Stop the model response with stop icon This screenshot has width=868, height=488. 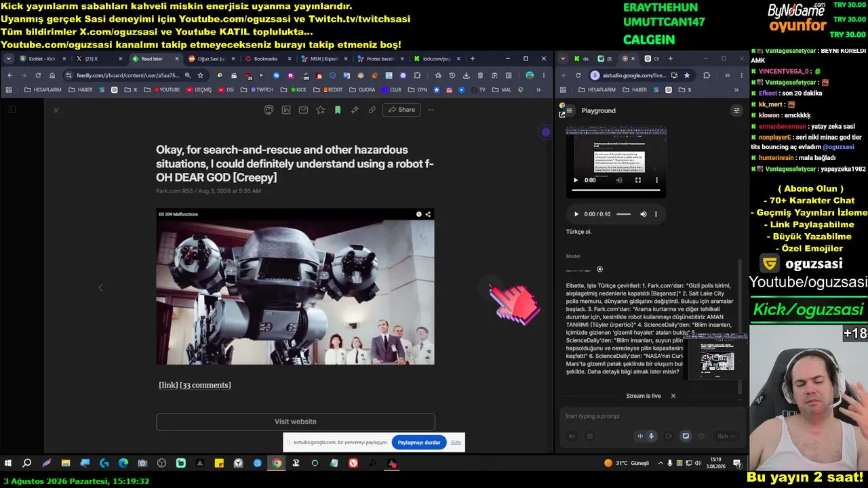coord(599,269)
